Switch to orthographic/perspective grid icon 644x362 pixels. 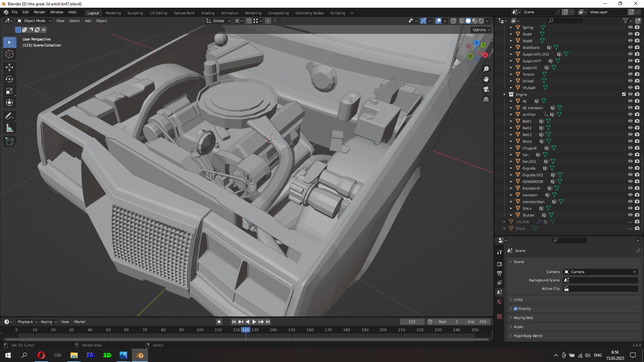[486, 100]
